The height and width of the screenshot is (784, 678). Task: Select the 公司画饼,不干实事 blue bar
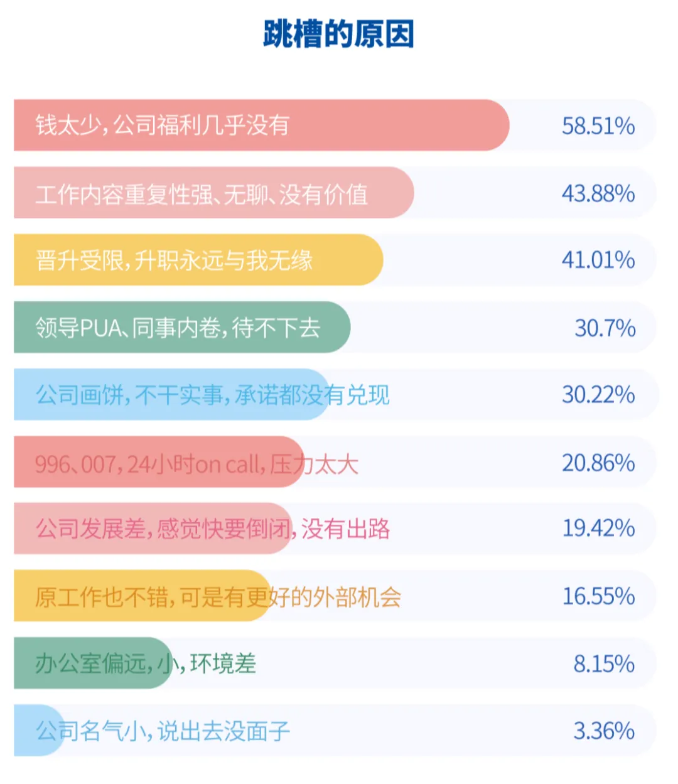click(172, 394)
